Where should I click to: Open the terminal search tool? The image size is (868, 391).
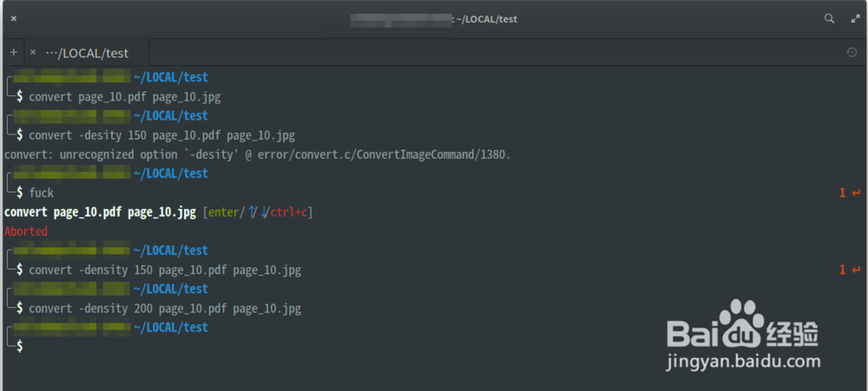(x=829, y=18)
